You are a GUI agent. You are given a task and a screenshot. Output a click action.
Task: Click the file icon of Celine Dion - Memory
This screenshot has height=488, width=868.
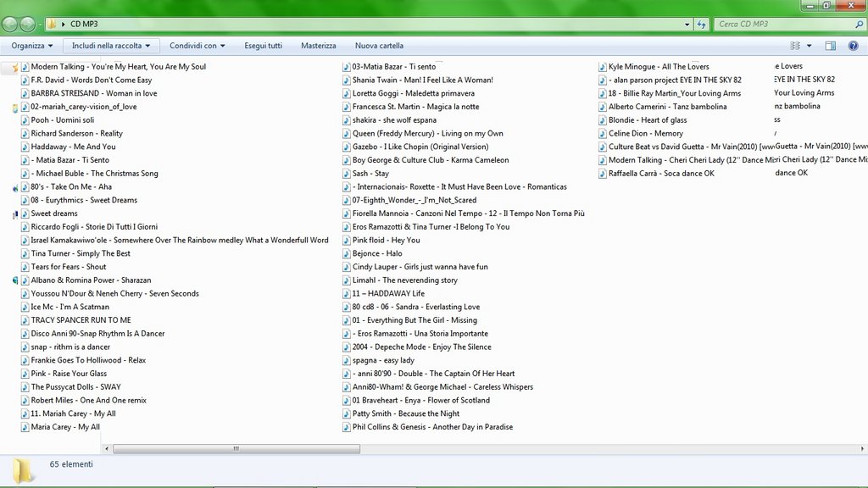pos(603,133)
